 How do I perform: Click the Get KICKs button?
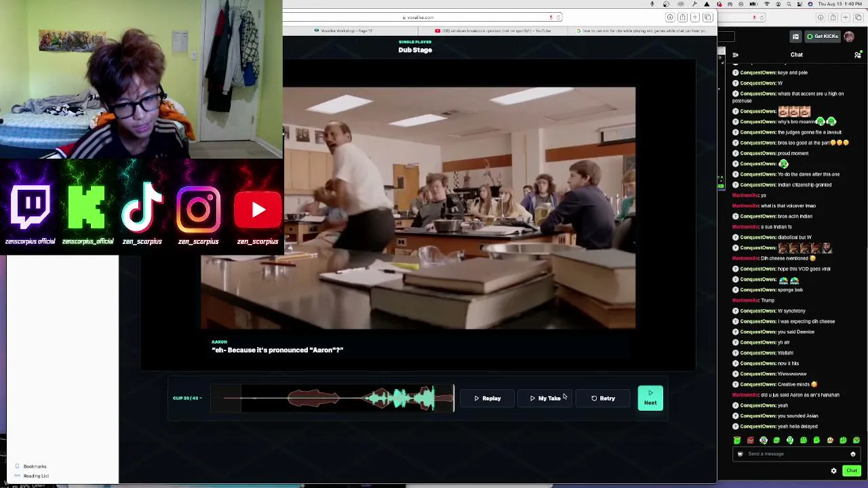823,37
